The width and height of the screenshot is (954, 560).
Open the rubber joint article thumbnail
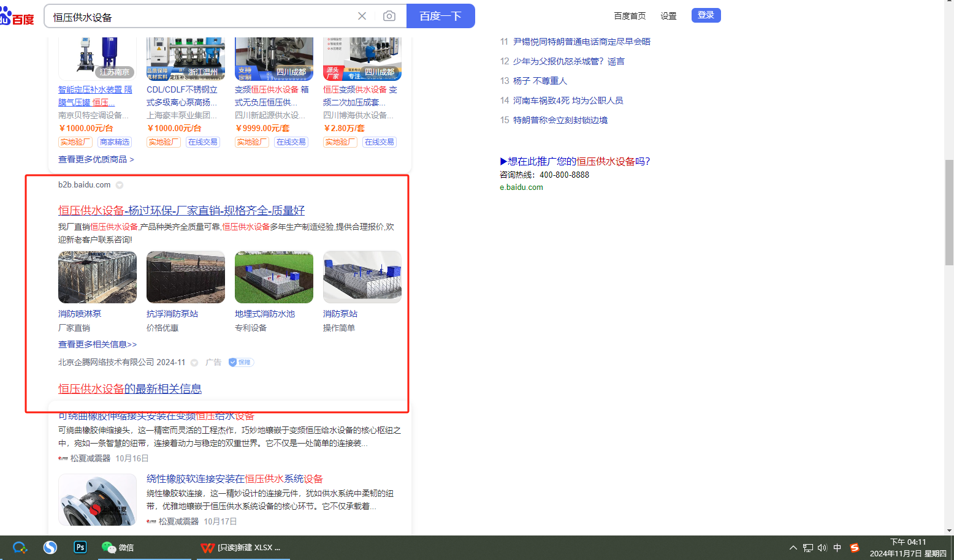[97, 499]
